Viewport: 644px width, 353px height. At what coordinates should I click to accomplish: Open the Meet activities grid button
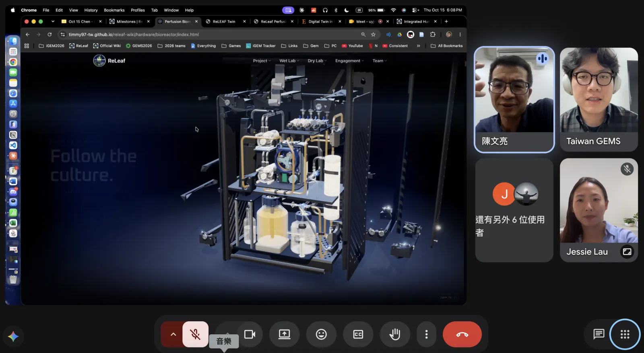(x=625, y=334)
